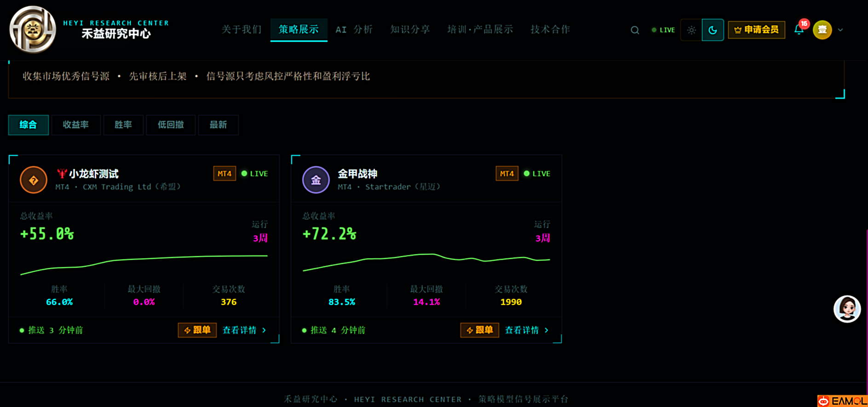
Task: Open the notification bell
Action: click(x=799, y=30)
